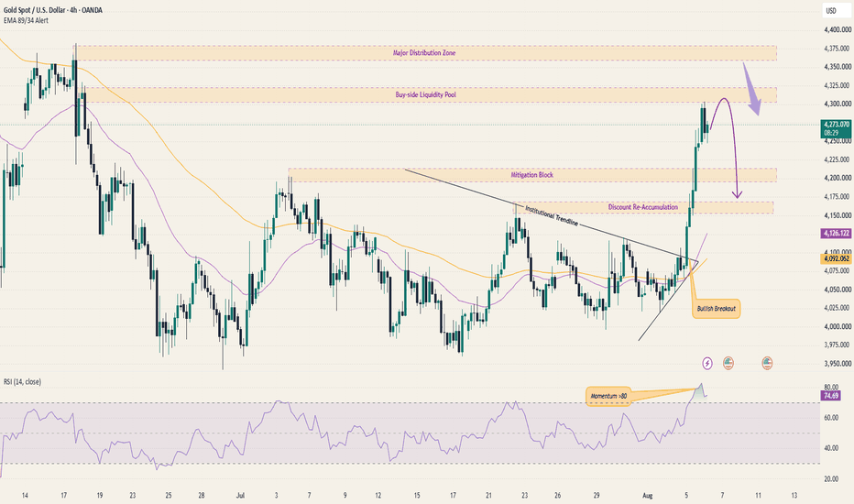Click the 3,975.000 price axis label
Screen dimensions: 854x504
click(838, 345)
